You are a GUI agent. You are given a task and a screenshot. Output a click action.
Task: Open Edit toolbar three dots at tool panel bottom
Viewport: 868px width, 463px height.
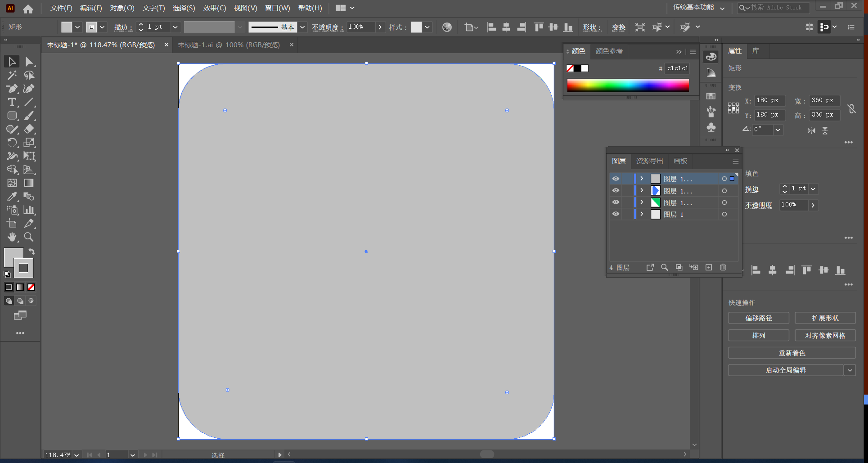[20, 333]
